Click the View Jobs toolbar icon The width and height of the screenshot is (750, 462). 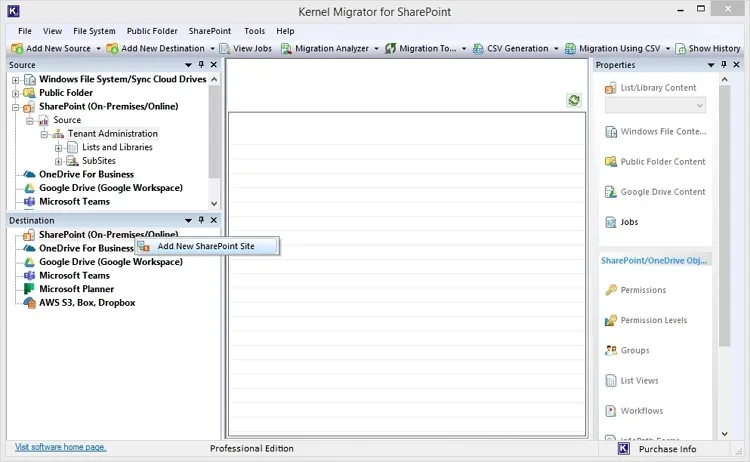point(224,48)
